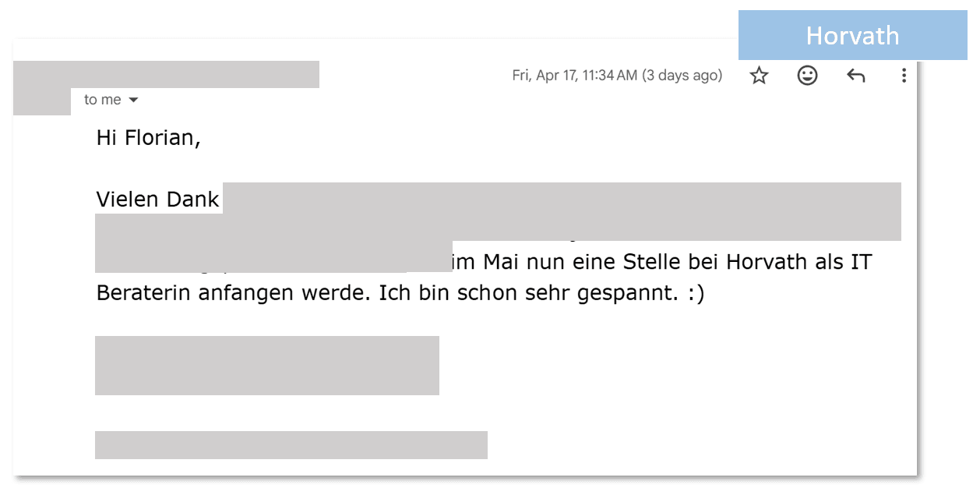Click the '(3 days ago)' relative date
The image size is (980, 488).
[682, 76]
